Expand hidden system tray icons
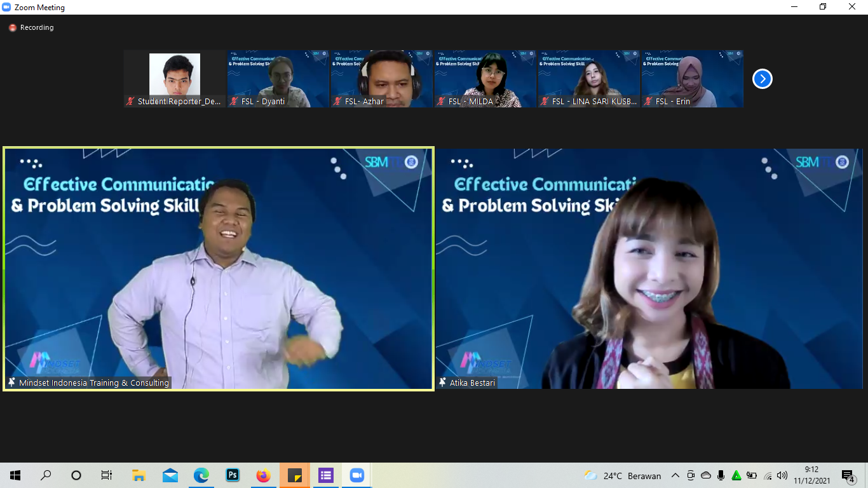868x488 pixels. click(675, 475)
